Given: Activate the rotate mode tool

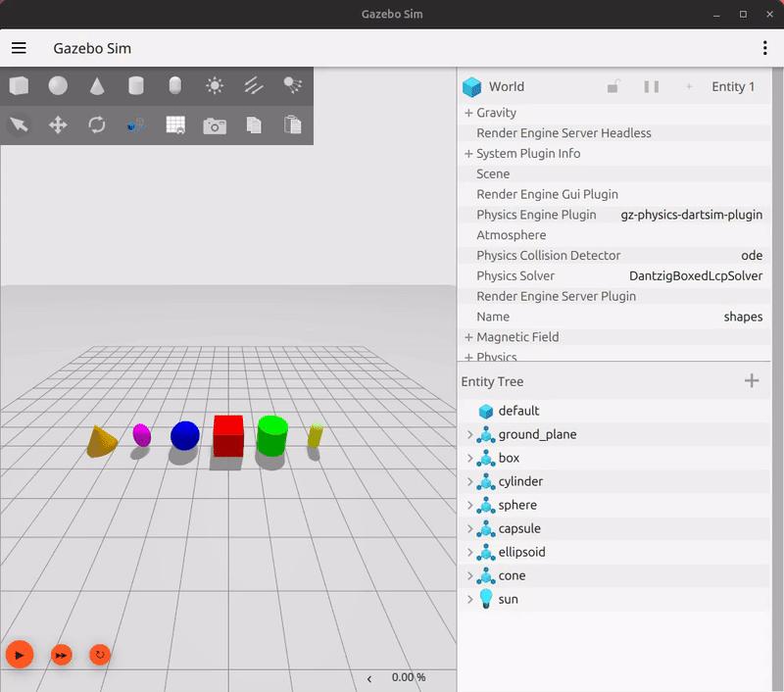Looking at the screenshot, I should [97, 124].
